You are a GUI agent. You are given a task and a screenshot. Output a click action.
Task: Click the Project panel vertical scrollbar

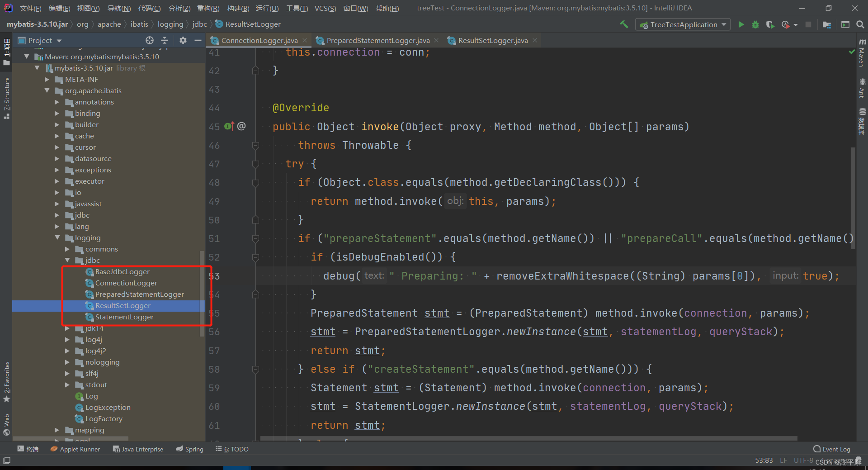202,293
